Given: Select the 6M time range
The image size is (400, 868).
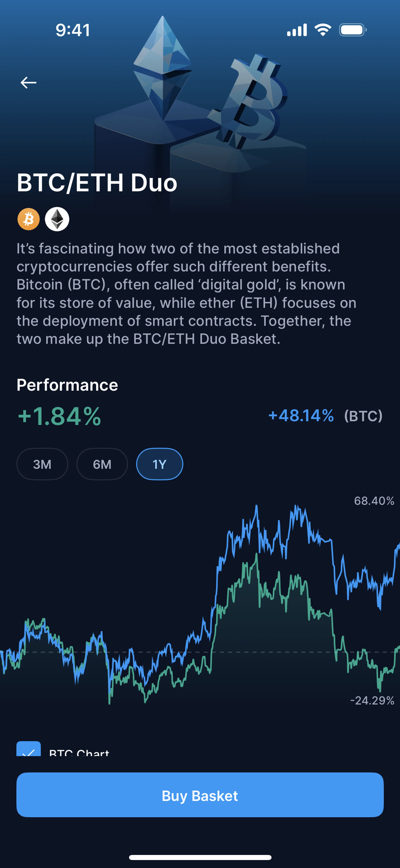Looking at the screenshot, I should [102, 464].
